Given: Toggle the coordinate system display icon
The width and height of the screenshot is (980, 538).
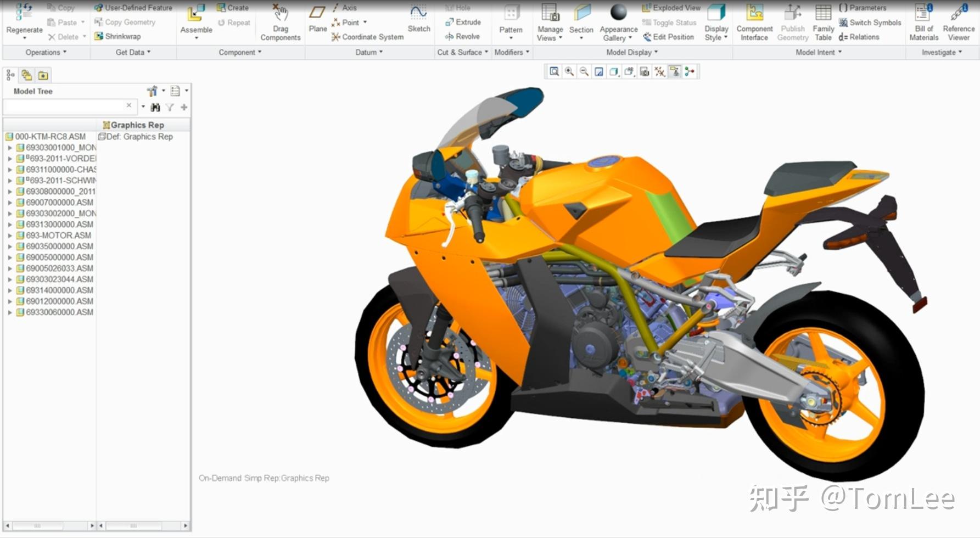Looking at the screenshot, I should (x=690, y=71).
